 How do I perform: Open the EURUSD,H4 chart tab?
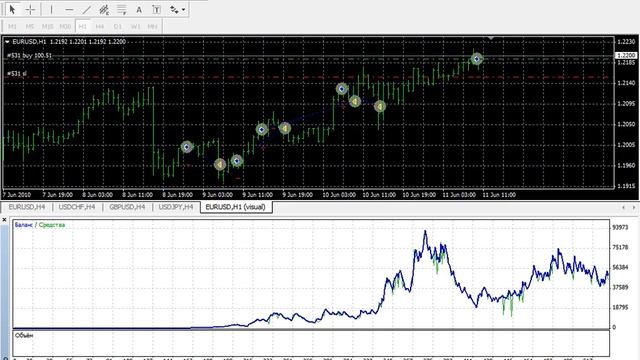pos(27,207)
